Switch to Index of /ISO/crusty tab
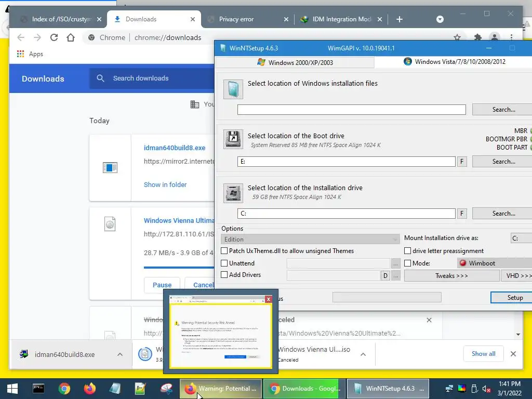Image resolution: width=532 pixels, height=399 pixels. coord(61,19)
